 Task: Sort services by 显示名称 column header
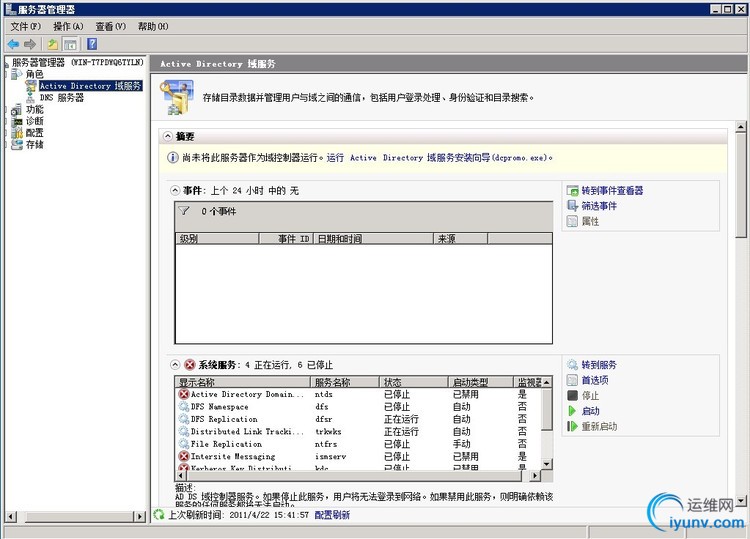(243, 382)
